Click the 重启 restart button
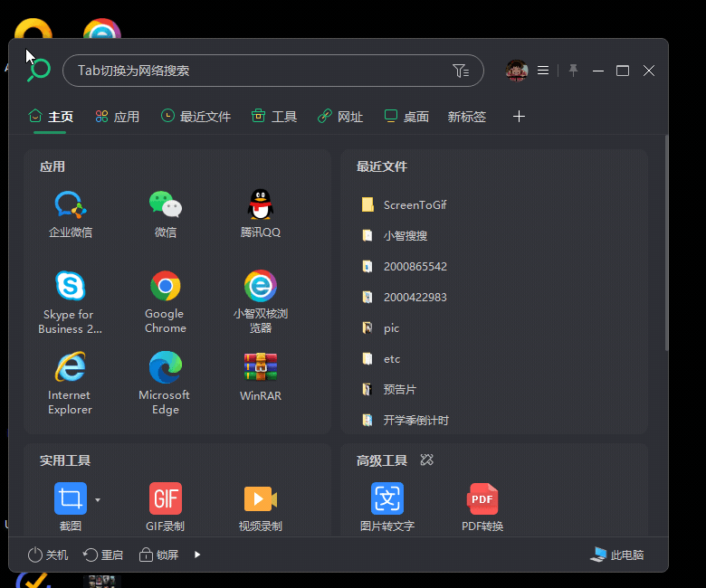This screenshot has width=706, height=588. 103,555
